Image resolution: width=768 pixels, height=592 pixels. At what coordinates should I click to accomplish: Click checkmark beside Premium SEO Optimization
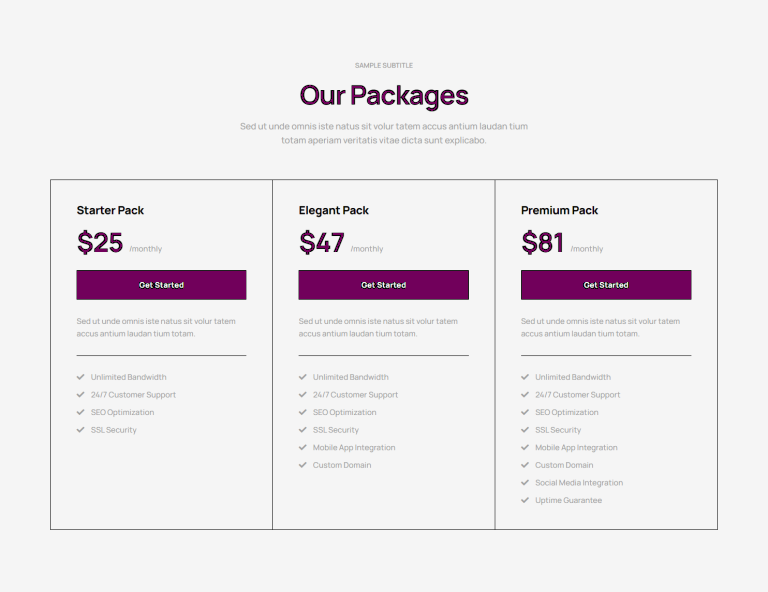coord(525,412)
